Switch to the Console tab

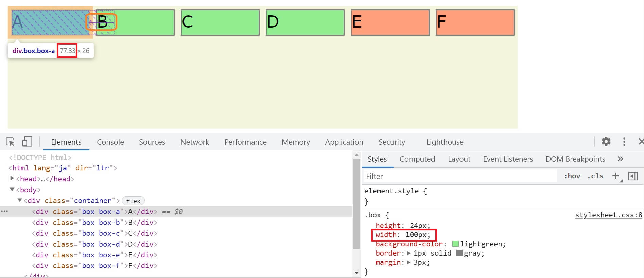point(110,142)
